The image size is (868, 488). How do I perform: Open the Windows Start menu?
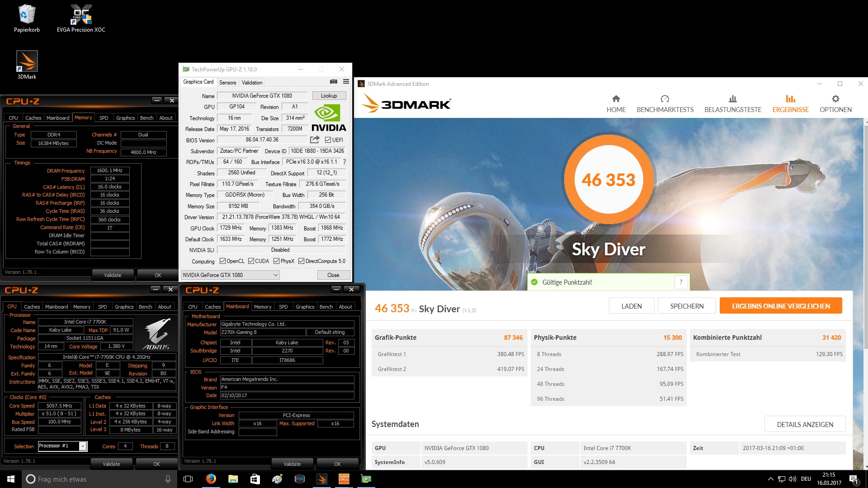click(11, 479)
